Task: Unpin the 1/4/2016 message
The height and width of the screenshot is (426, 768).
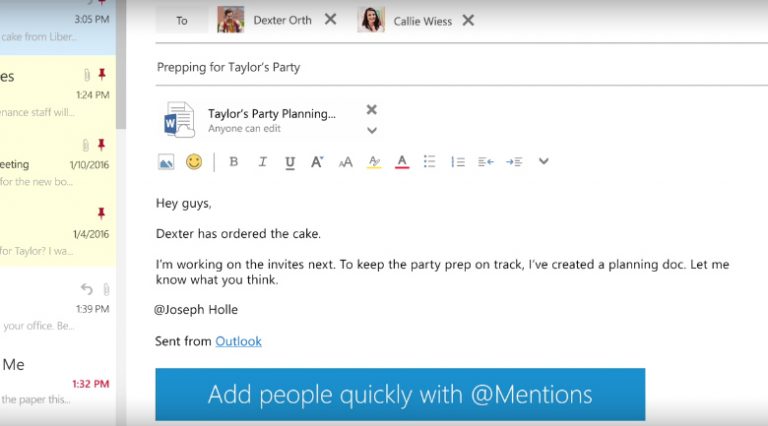Action: point(101,213)
